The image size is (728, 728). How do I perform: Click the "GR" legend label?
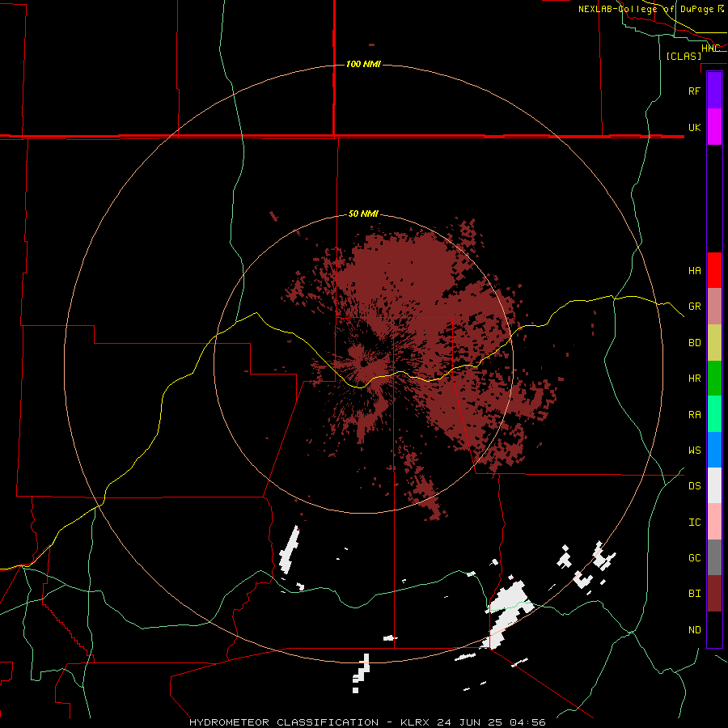coord(694,307)
